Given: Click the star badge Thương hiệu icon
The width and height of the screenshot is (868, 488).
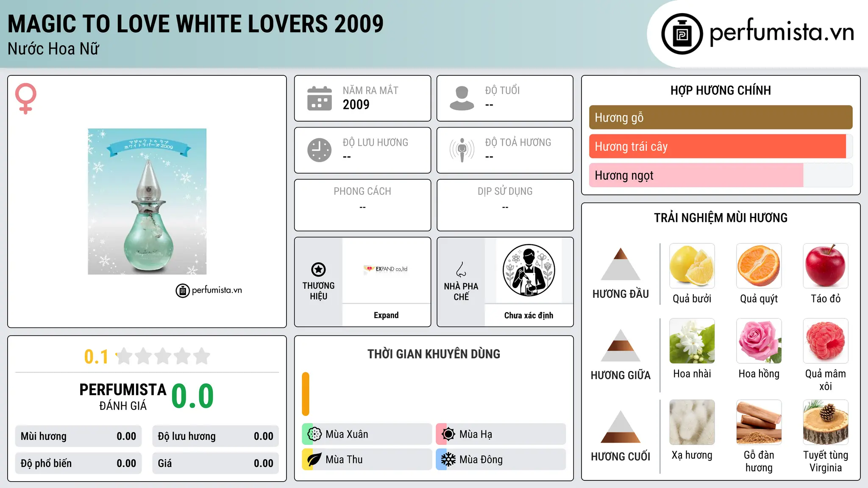Looking at the screenshot, I should [318, 269].
